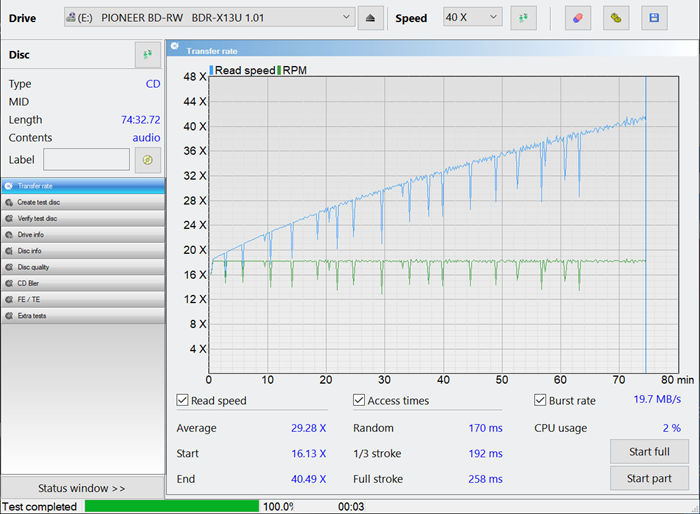Image resolution: width=700 pixels, height=514 pixels.
Task: Click the green test progress bar
Action: click(171, 507)
